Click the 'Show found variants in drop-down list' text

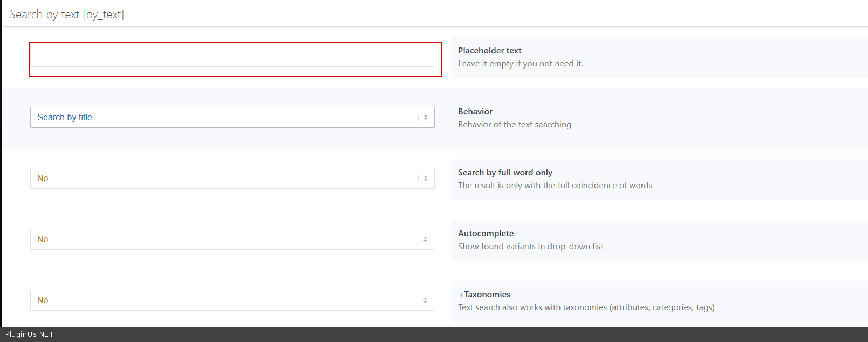(x=530, y=247)
